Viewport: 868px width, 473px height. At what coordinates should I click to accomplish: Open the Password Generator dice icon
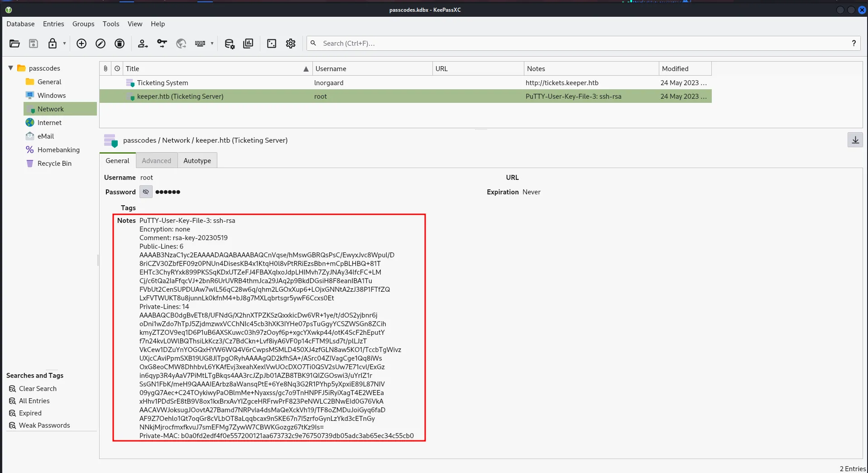(272, 43)
